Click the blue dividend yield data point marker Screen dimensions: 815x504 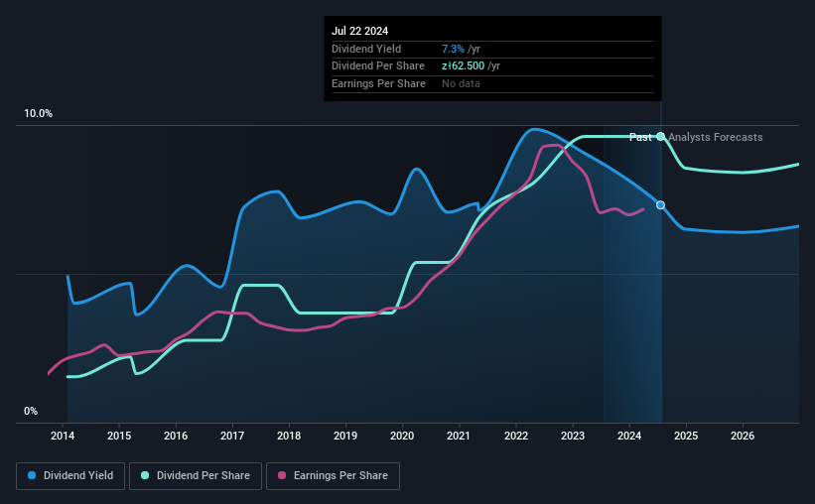click(660, 205)
